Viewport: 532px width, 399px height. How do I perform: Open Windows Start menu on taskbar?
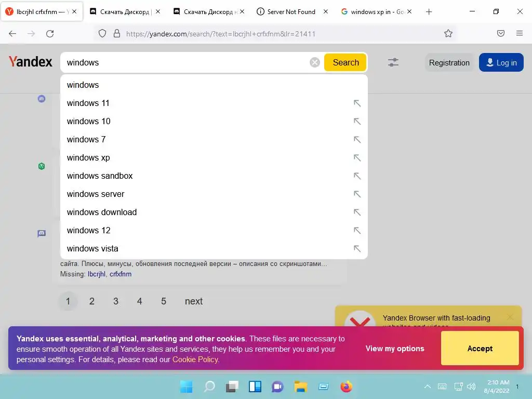(x=186, y=387)
